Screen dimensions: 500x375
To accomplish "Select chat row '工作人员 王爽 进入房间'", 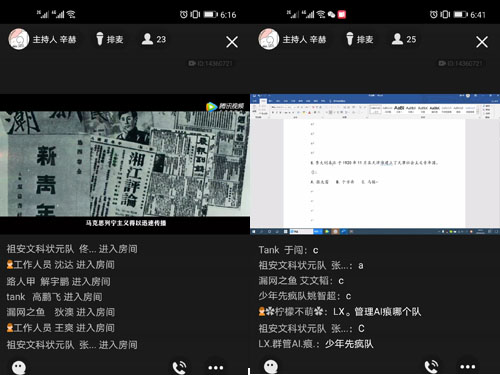I will (60, 328).
